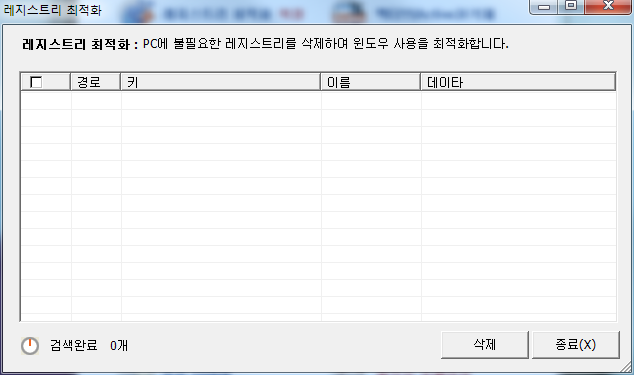Sort by the 이름 column header
Viewport: 634px width, 375px height.
point(370,82)
